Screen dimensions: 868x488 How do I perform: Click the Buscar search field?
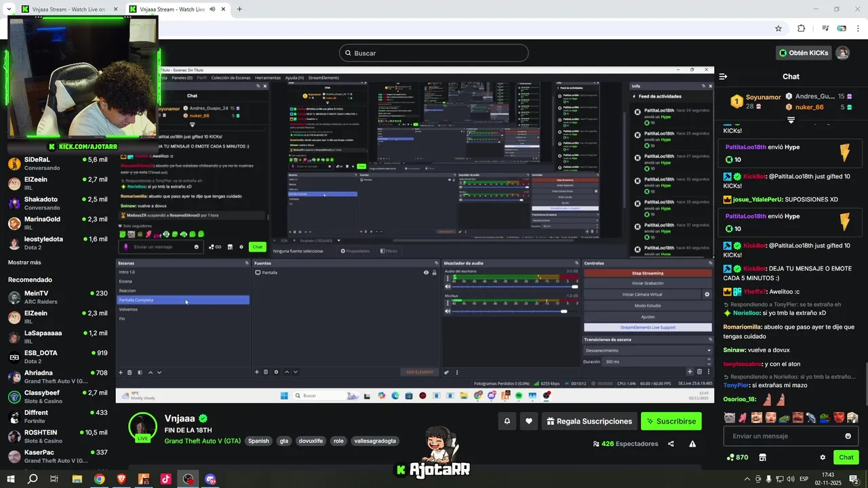[434, 53]
